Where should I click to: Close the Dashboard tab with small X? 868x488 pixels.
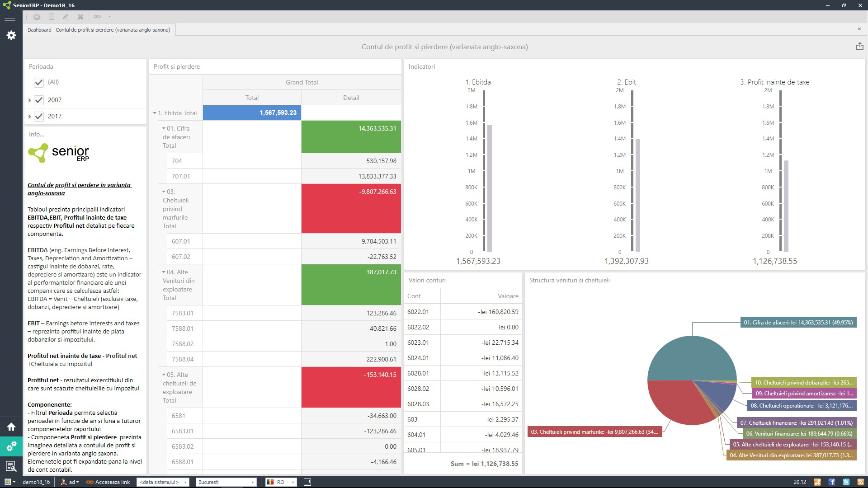pos(859,29)
